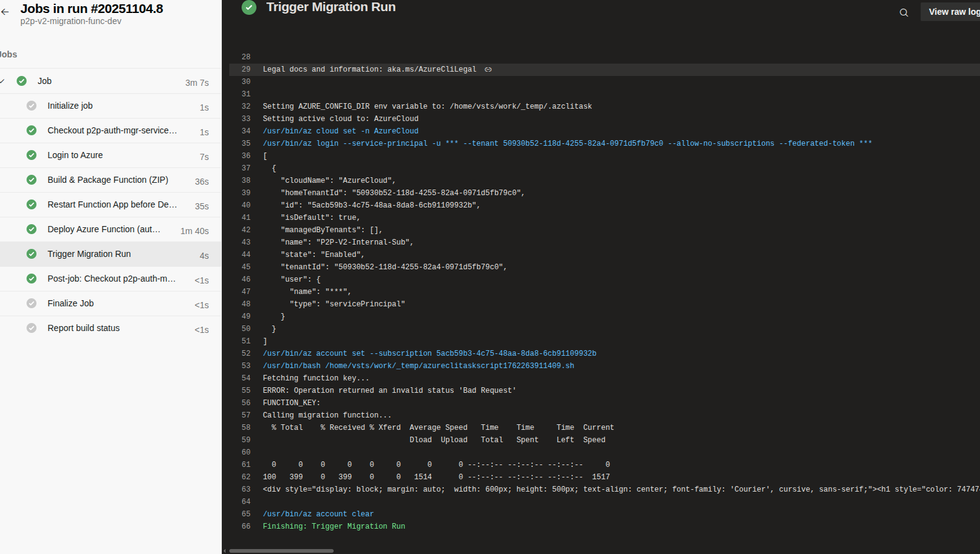The image size is (980, 554).
Task: Open the Finalize Job step
Action: [x=111, y=303]
